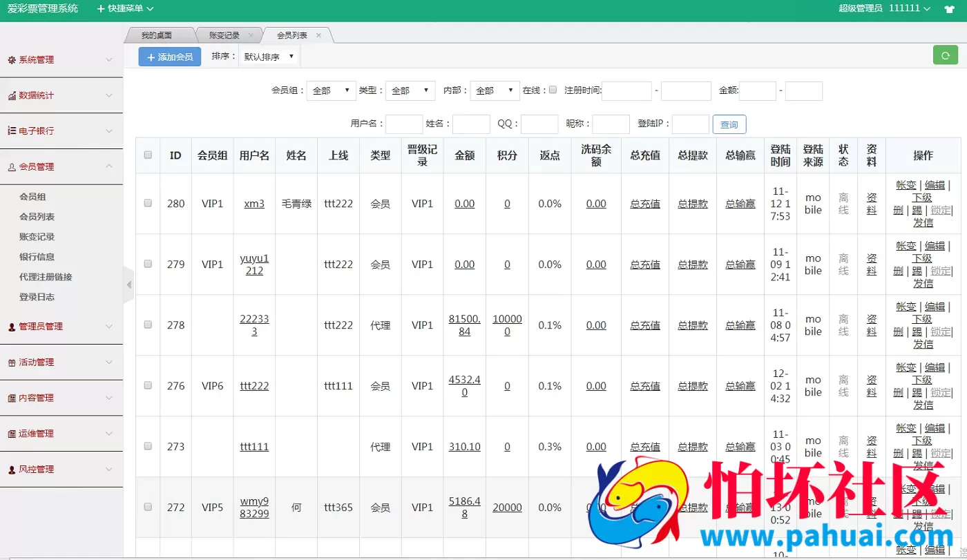Click 下级 for user ttt111
This screenshot has width=967, height=560.
922,441
